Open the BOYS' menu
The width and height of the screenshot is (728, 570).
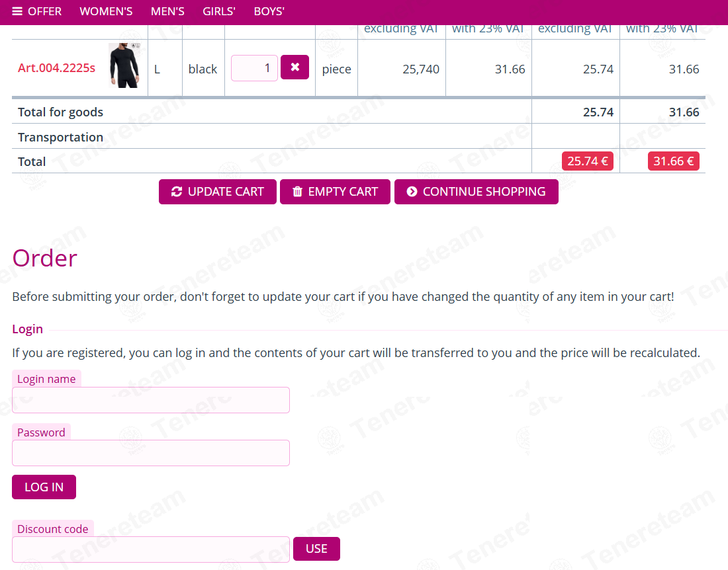click(269, 12)
